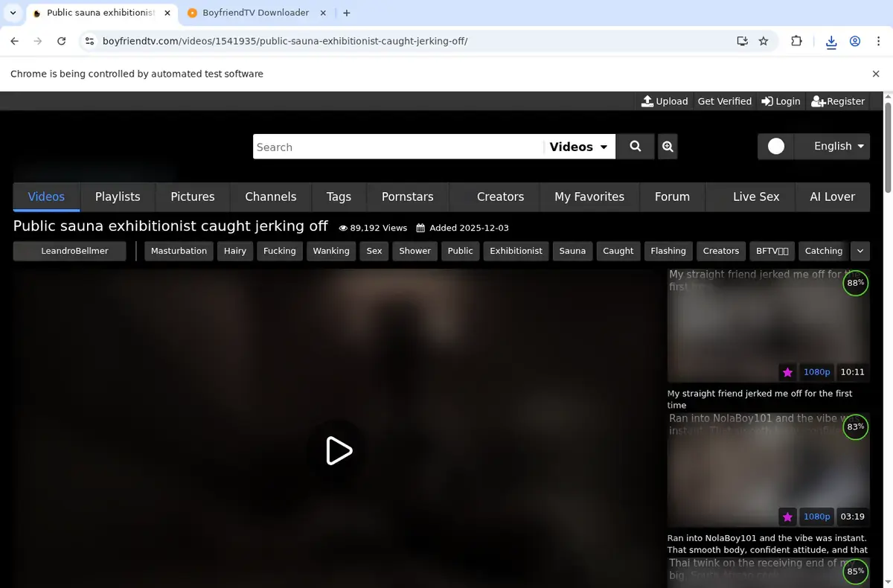The width and height of the screenshot is (893, 588).
Task: Open the Videos search type dropdown
Action: pos(579,147)
